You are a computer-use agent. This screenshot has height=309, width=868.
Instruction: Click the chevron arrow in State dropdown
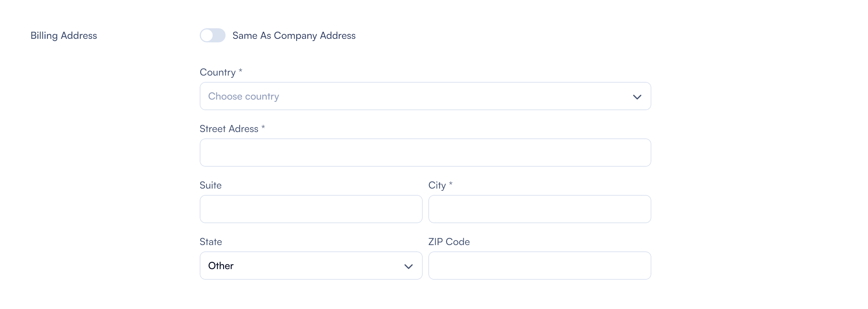[408, 266]
